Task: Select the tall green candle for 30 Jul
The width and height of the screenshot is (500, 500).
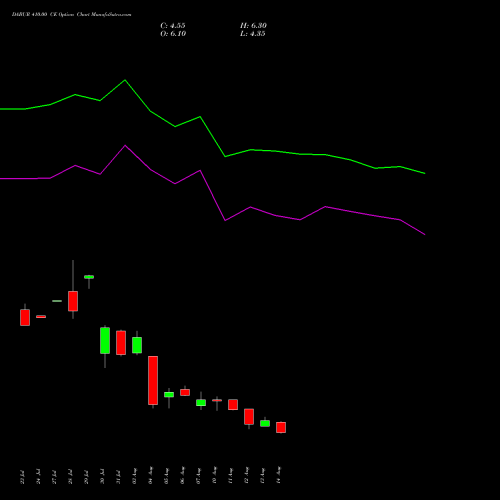Action: pyautogui.click(x=105, y=340)
